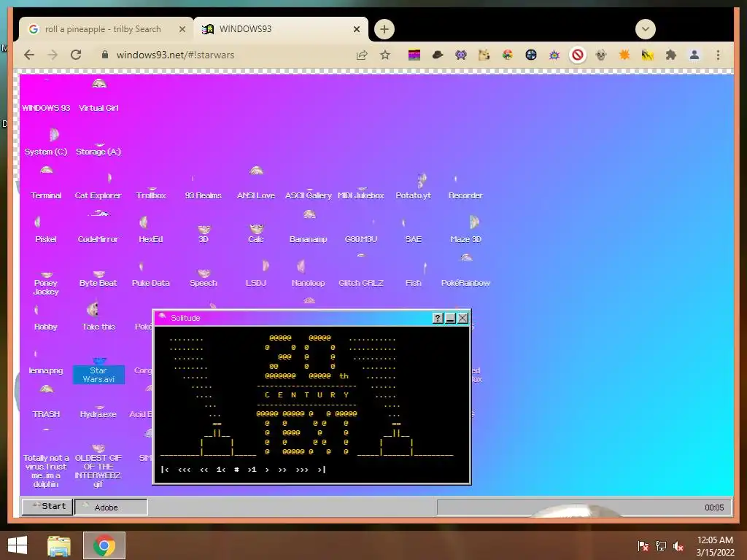Open the Chrome extensions puzzle icon

(x=671, y=55)
